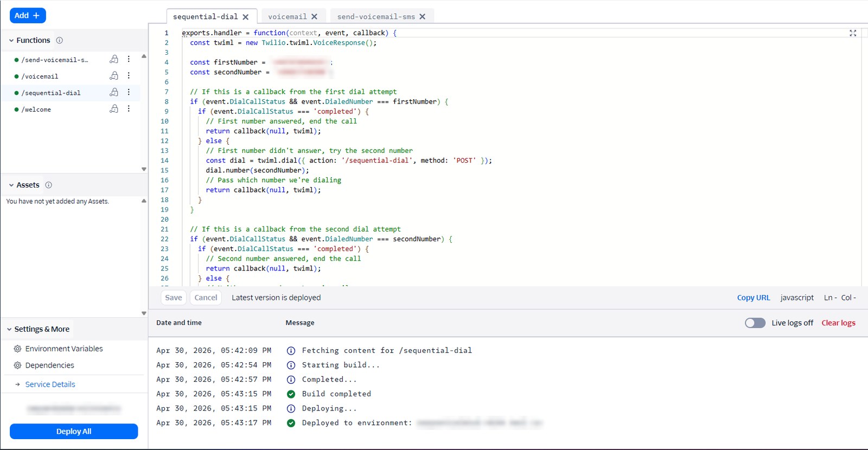Expand the code editor to full screen
The height and width of the screenshot is (450, 868).
853,33
